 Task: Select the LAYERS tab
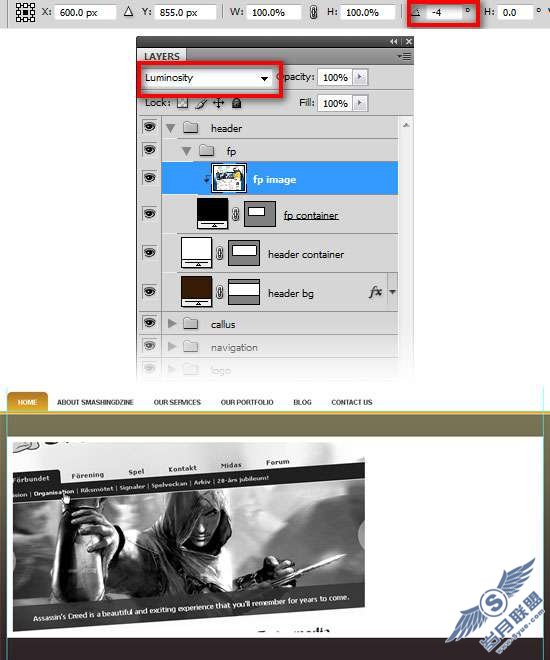pyautogui.click(x=162, y=56)
